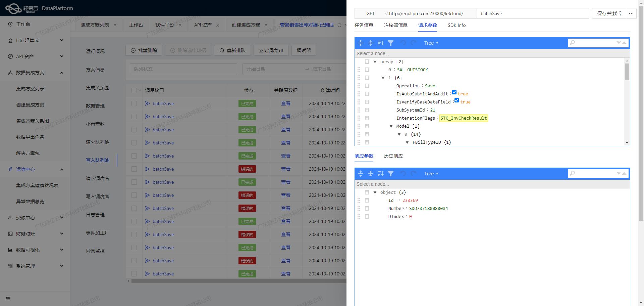Viewport: 644px width, 306px height.
Task: Click the request JSON editor vertical scrollbar
Action: [x=627, y=72]
